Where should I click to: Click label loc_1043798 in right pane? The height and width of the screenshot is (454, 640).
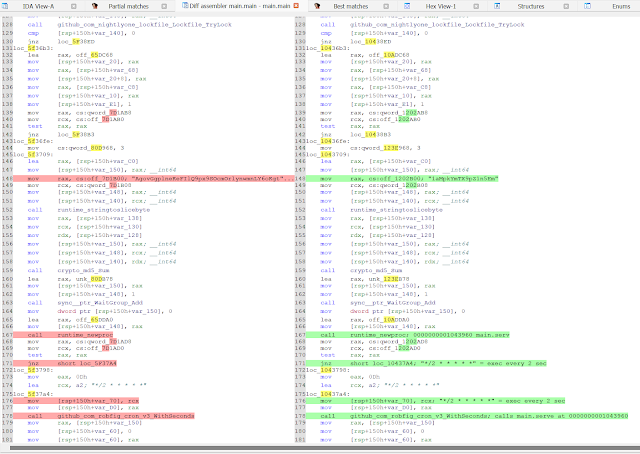pyautogui.click(x=328, y=370)
